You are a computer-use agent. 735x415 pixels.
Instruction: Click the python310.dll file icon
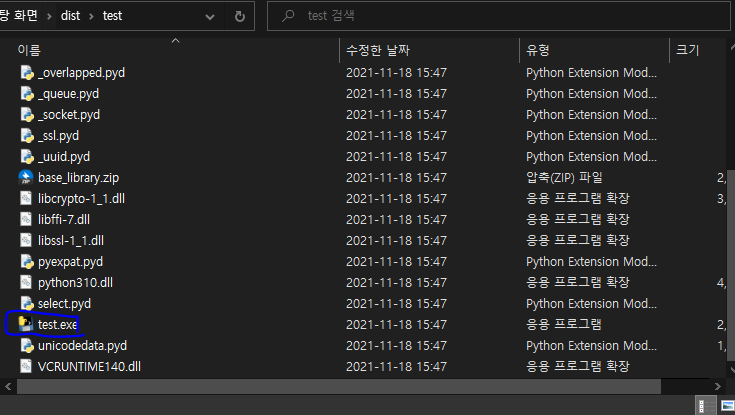tap(26, 283)
